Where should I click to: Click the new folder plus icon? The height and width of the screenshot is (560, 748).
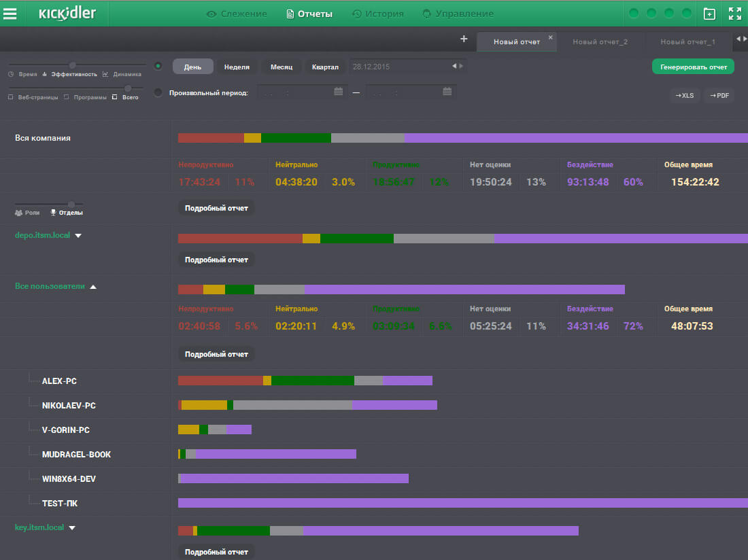(709, 14)
